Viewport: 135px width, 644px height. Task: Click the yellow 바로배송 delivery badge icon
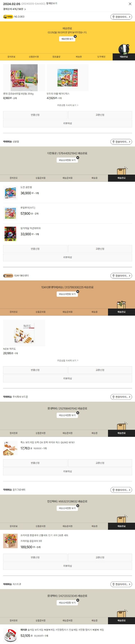tap(8, 17)
